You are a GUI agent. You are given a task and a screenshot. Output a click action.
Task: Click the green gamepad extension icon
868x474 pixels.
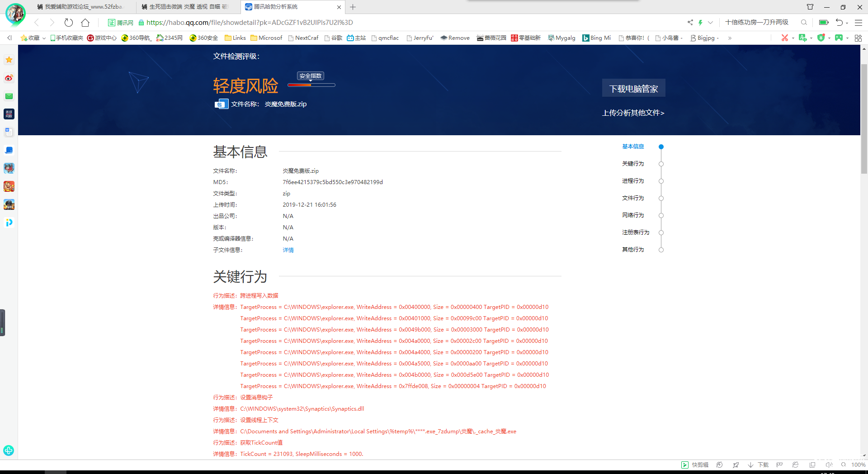click(839, 38)
